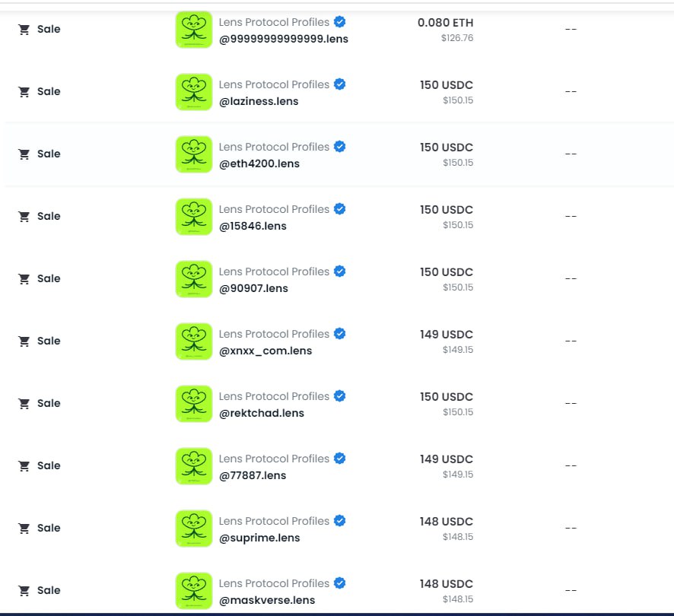The image size is (674, 616).
Task: Open the NFT thumbnail for @eth4200.lens
Action: [194, 154]
